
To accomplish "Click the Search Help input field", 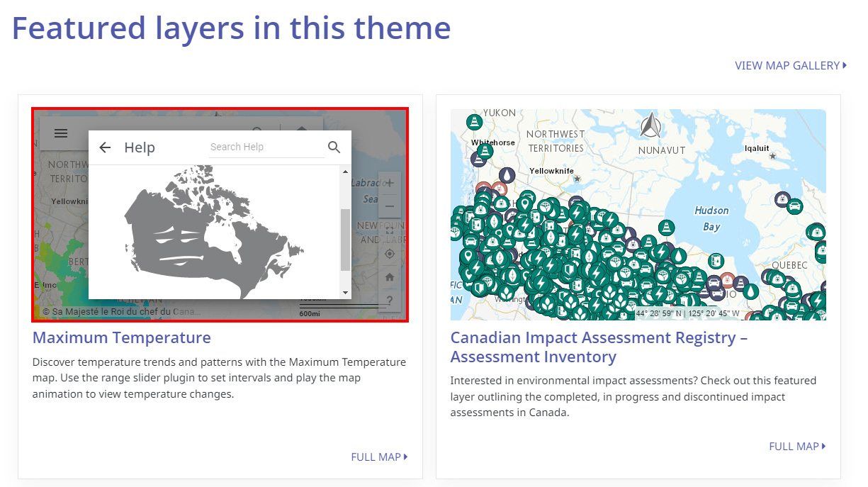I will pos(266,146).
